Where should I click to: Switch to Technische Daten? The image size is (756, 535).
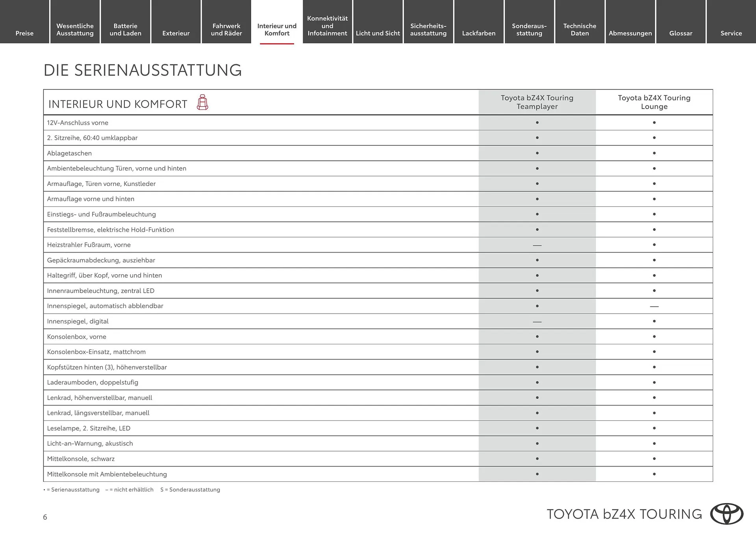(580, 30)
